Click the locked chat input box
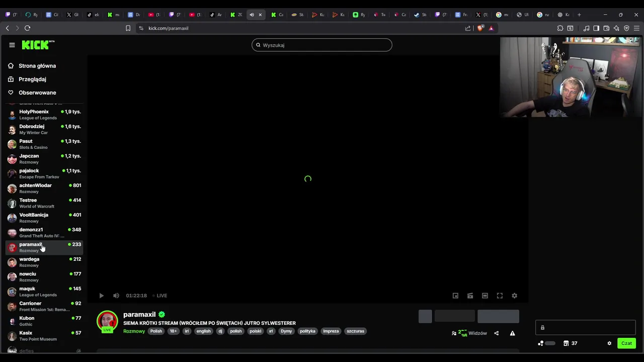Image resolution: width=644 pixels, height=362 pixels. [x=586, y=328]
